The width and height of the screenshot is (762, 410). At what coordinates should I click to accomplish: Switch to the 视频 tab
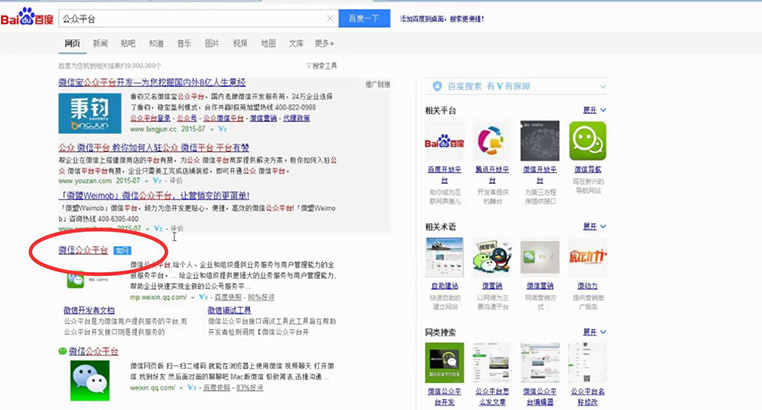pos(240,43)
